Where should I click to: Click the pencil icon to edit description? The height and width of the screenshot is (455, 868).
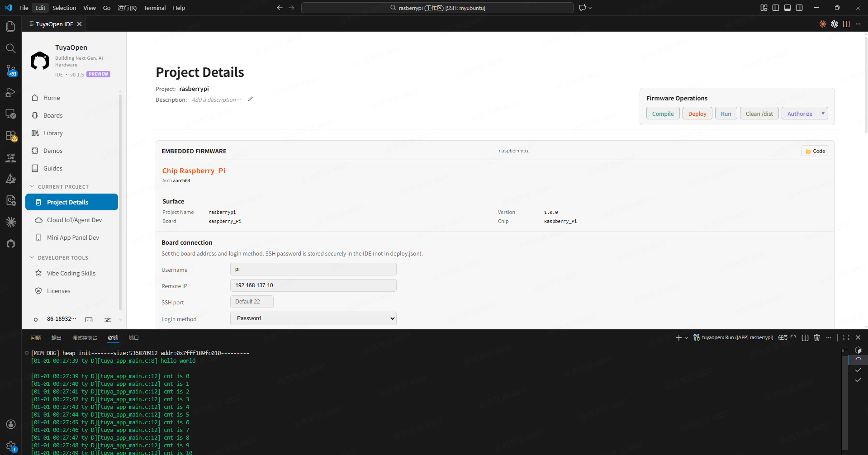coord(251,99)
